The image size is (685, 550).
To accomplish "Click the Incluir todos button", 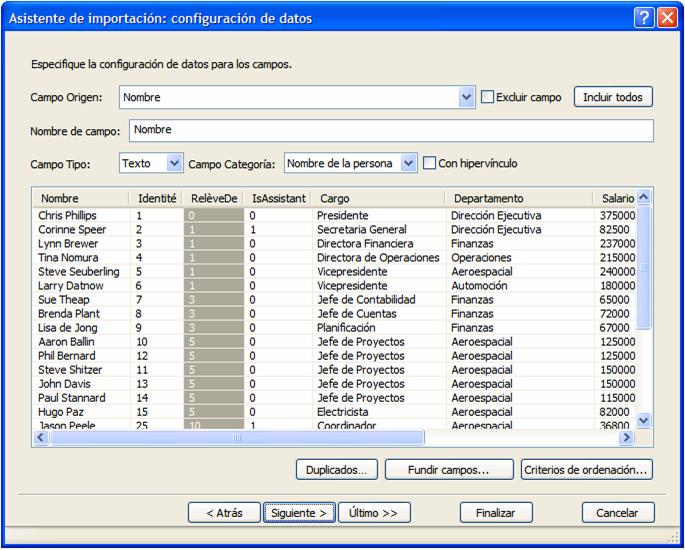I will [x=613, y=97].
